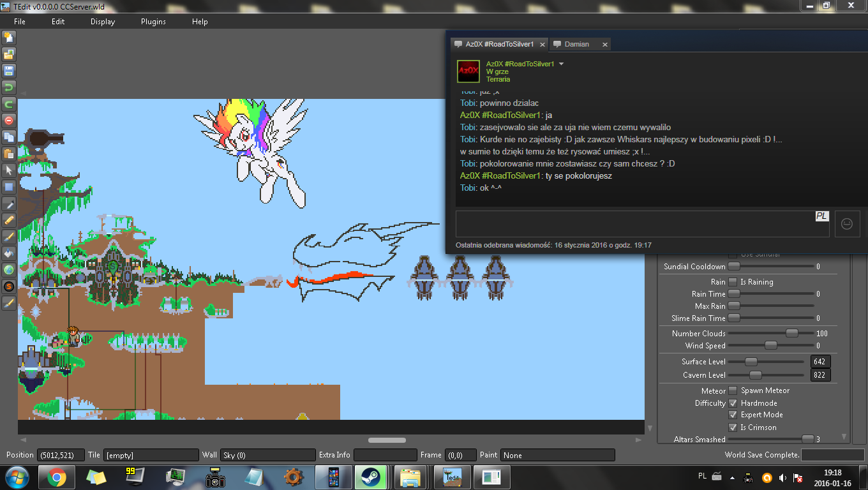Click the Copy selection icon
This screenshot has height=490, width=868.
(9, 137)
